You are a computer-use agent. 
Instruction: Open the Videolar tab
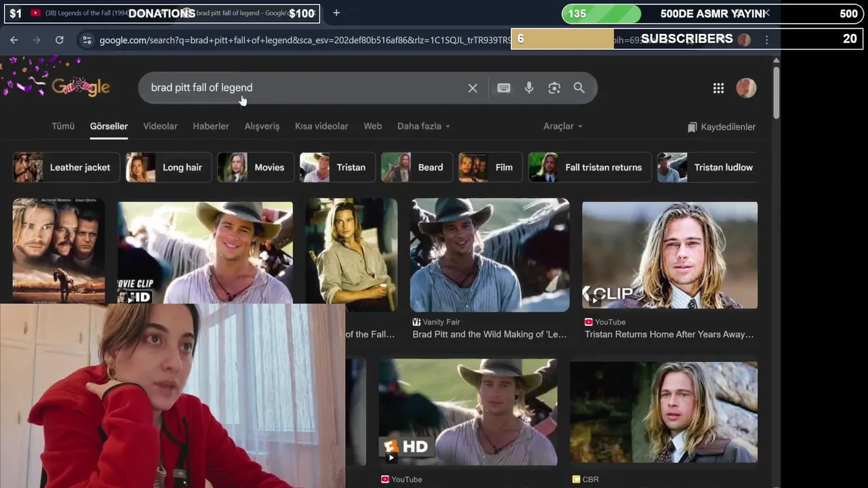click(160, 126)
